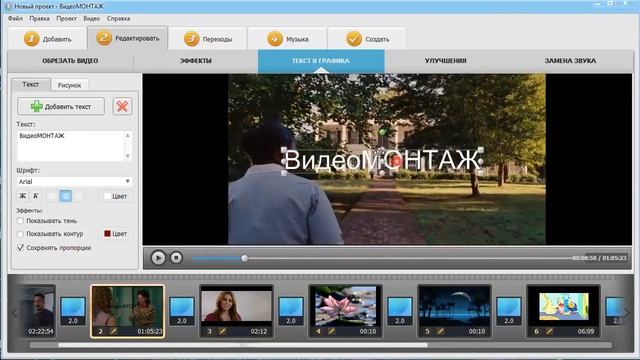Open step 4 Музыка tab
The image size is (640, 360).
287,39
